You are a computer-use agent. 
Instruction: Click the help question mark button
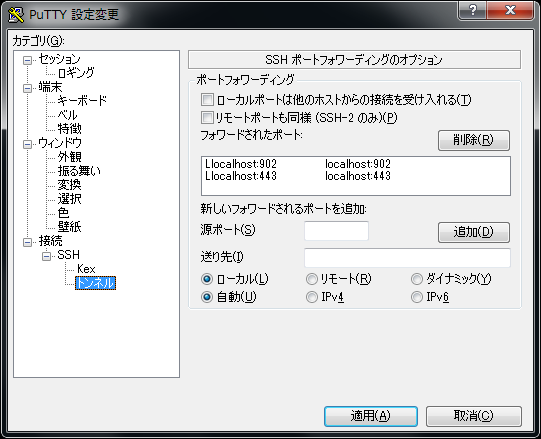(472, 10)
